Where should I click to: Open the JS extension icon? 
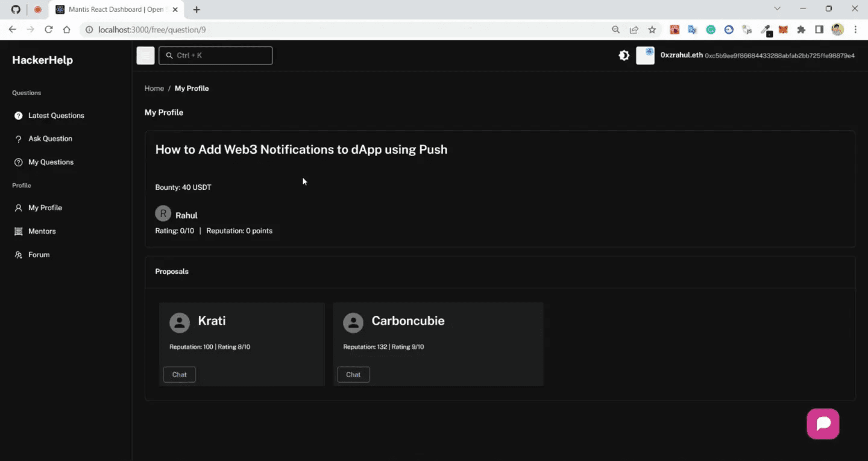click(x=747, y=30)
